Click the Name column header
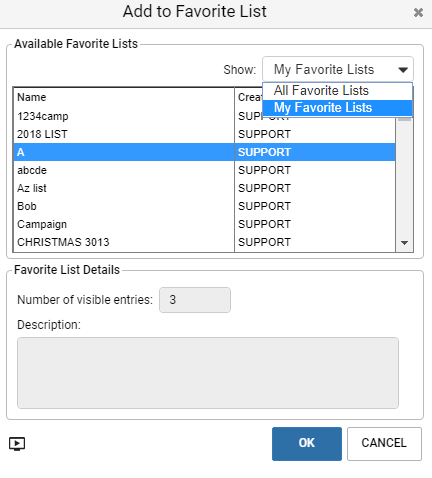This screenshot has width=432, height=478. point(124,97)
